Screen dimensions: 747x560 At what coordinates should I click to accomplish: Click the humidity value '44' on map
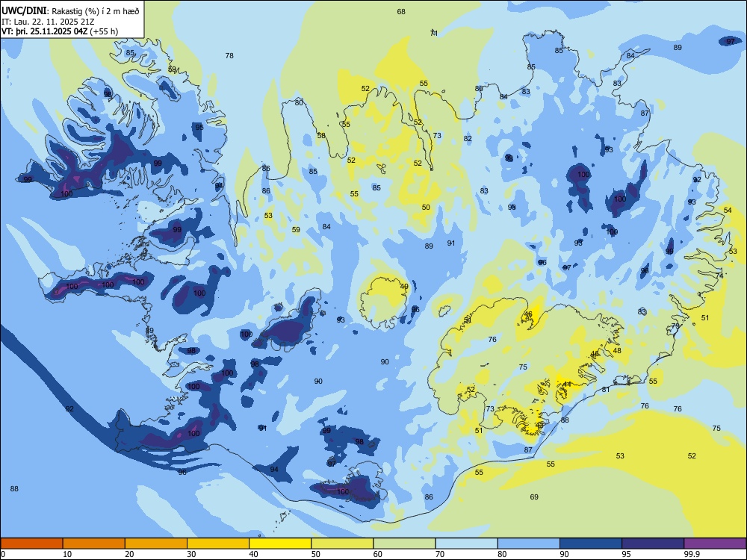(567, 384)
